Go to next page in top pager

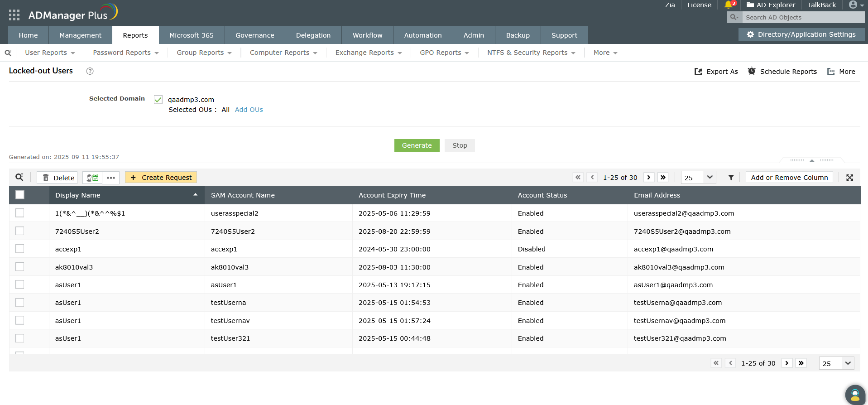[649, 178]
